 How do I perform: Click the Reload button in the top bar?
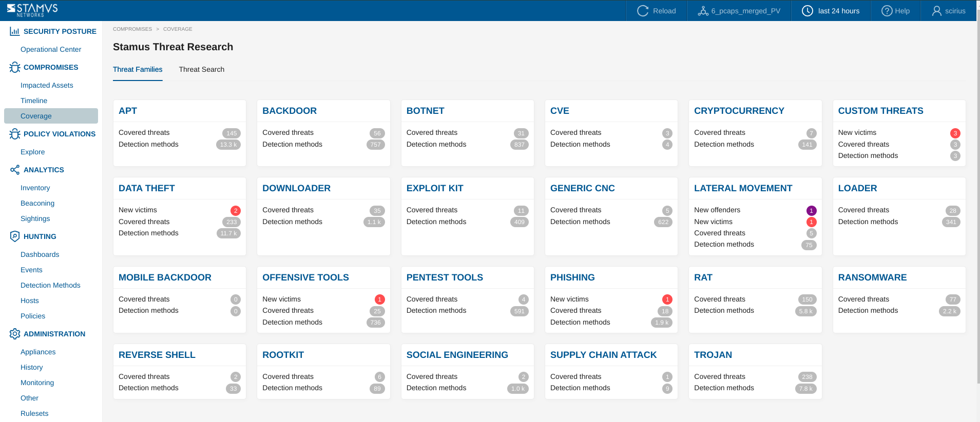pos(657,11)
